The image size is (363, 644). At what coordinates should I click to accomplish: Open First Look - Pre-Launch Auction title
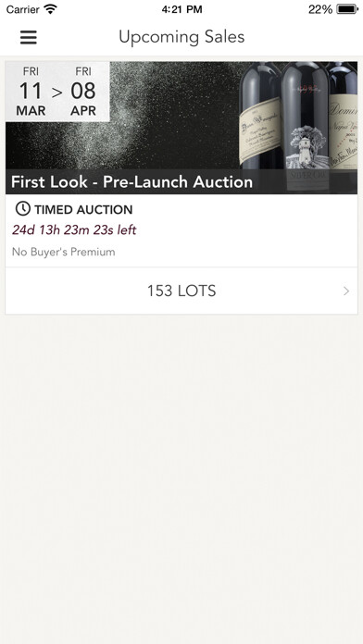pos(131,182)
